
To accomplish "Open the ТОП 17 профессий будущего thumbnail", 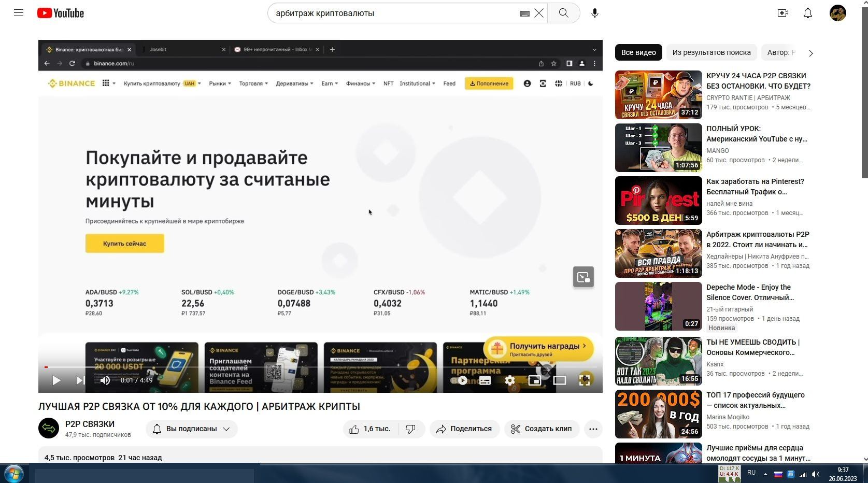I will click(x=659, y=414).
